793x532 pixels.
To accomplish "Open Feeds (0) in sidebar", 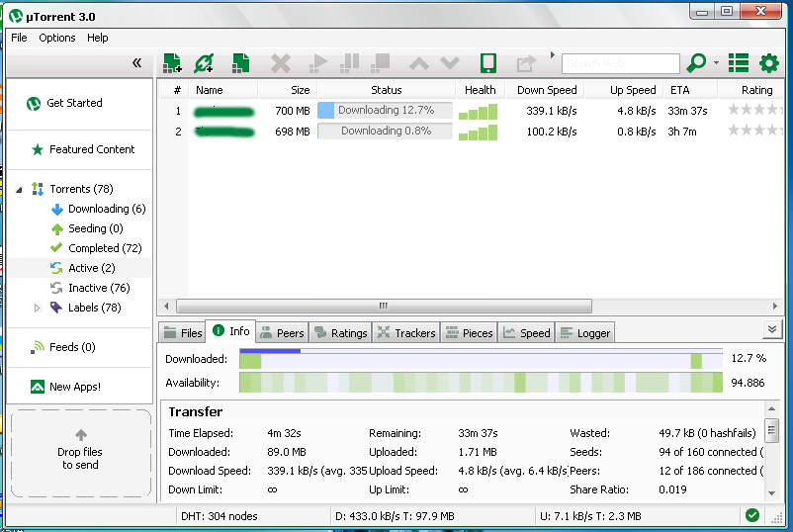I will point(62,347).
